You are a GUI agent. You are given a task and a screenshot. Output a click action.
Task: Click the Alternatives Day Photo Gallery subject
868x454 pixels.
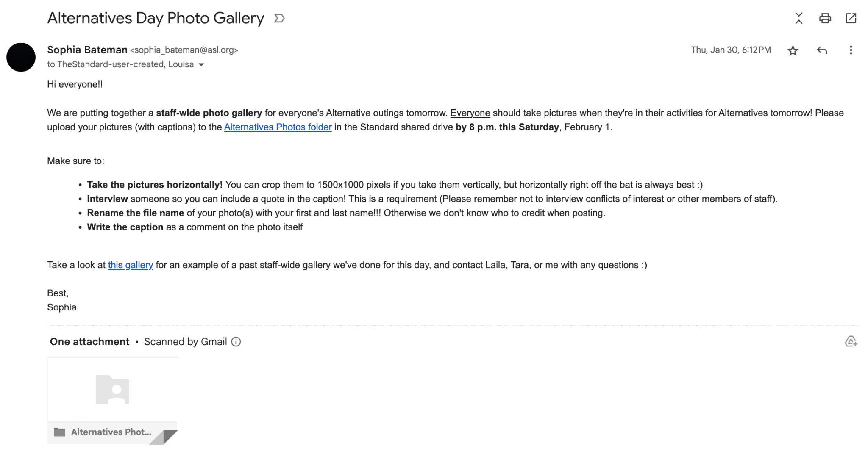click(156, 18)
